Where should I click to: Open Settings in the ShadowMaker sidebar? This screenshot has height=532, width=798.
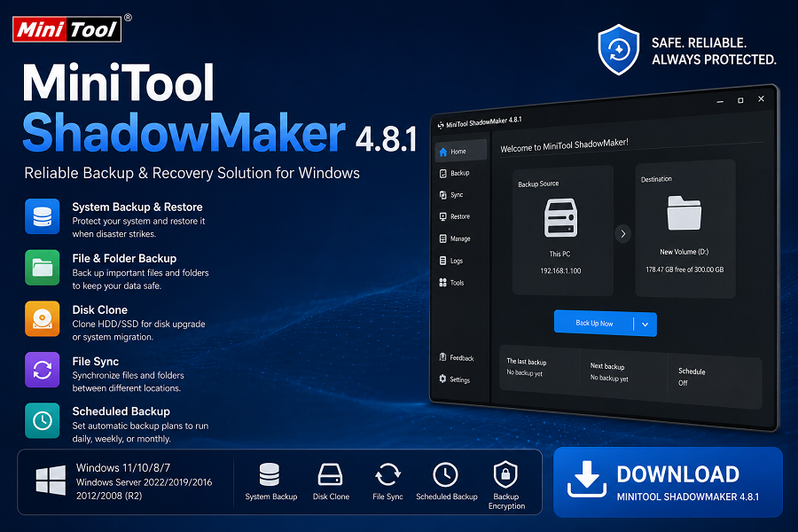[455, 379]
